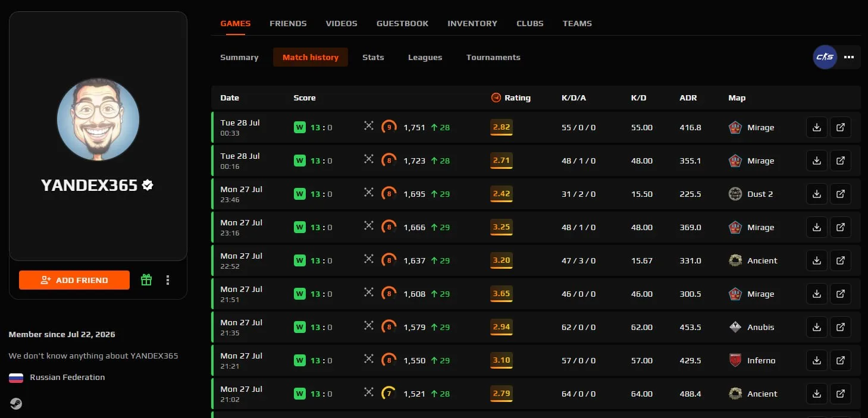Click the Date column header
The height and width of the screenshot is (418, 868).
[230, 98]
